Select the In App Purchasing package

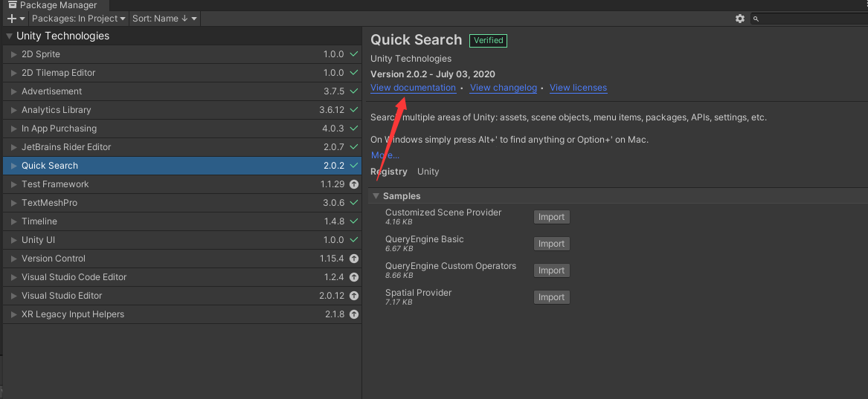pos(182,129)
